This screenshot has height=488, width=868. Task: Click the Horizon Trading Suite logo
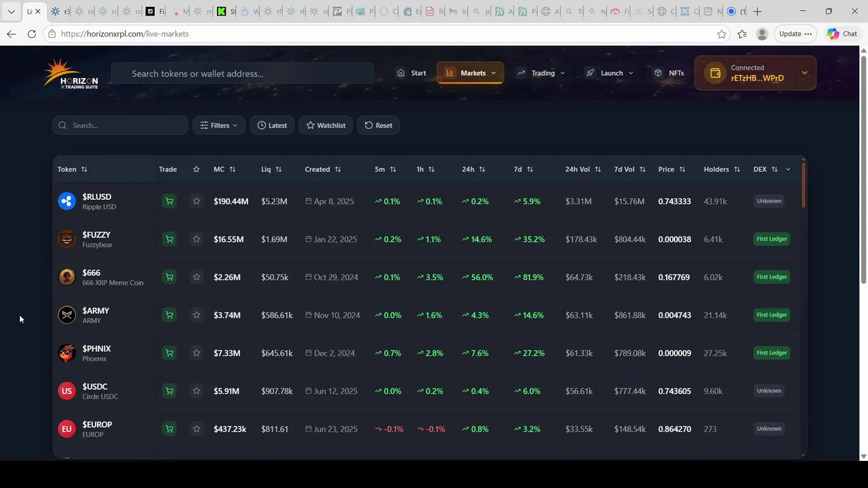pos(71,73)
